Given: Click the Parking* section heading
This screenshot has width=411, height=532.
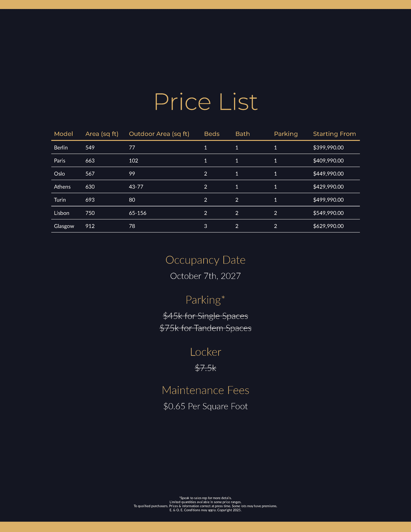Looking at the screenshot, I should [205, 300].
